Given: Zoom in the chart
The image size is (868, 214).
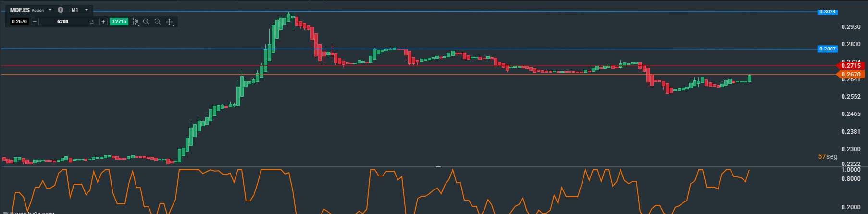Looking at the screenshot, I should [x=158, y=22].
